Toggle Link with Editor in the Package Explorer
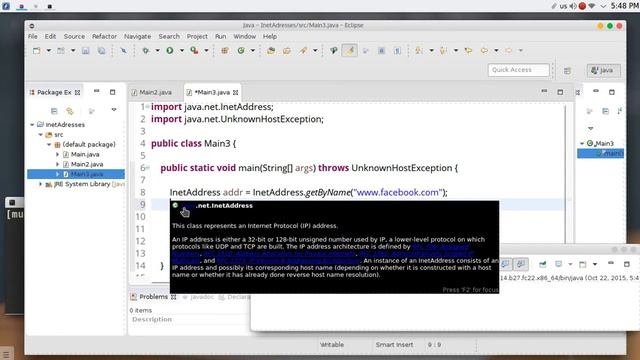640x360 pixels. point(70,111)
